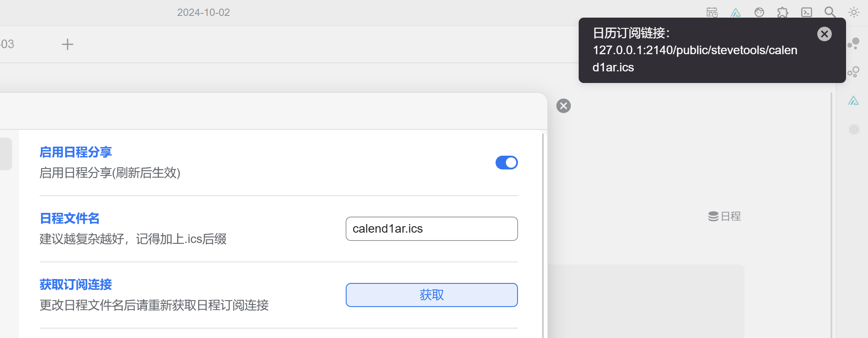Viewport: 868px width, 338px height.
Task: Dismiss the 日历订阅链接 notification
Action: tap(825, 34)
